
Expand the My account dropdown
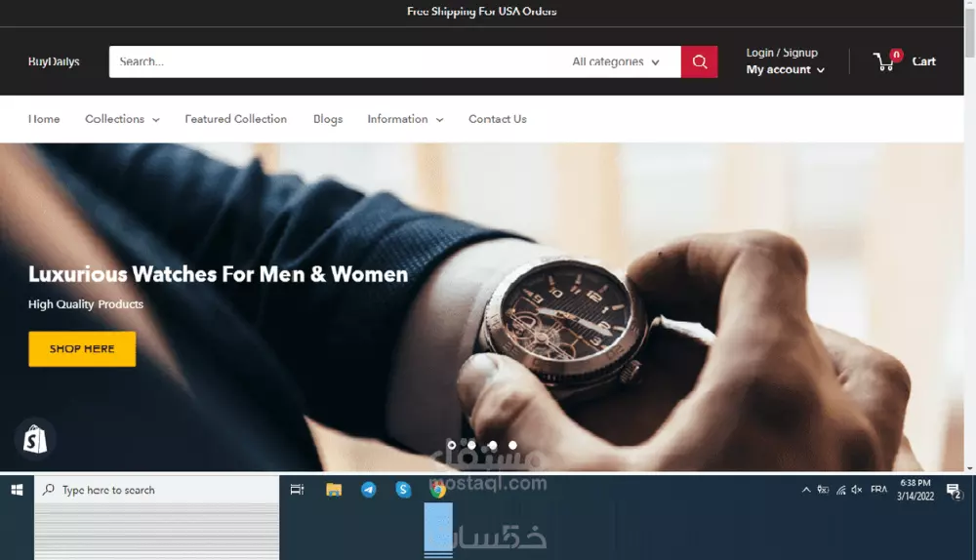pyautogui.click(x=786, y=69)
